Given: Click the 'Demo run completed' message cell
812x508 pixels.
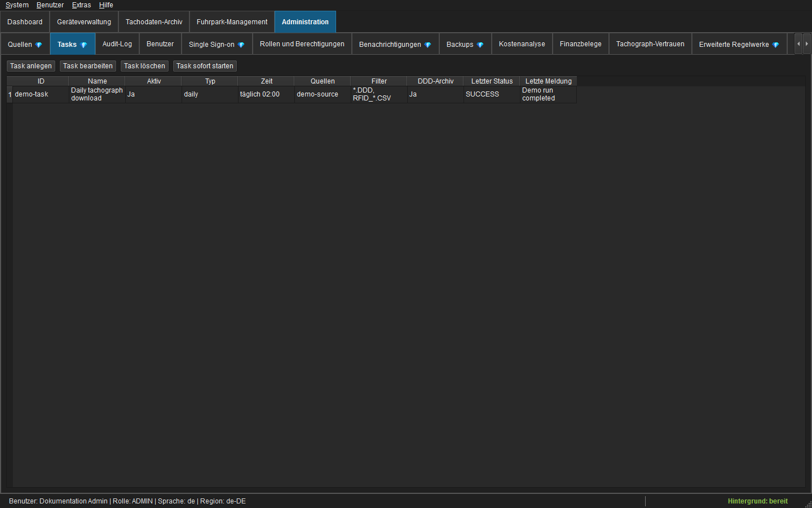Looking at the screenshot, I should pos(548,94).
